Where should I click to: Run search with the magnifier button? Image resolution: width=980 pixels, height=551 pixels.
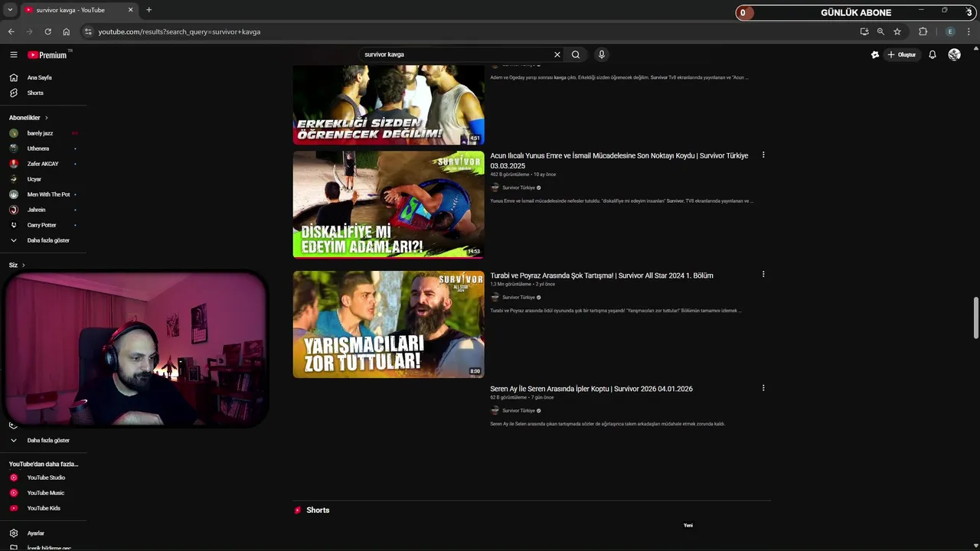576,54
